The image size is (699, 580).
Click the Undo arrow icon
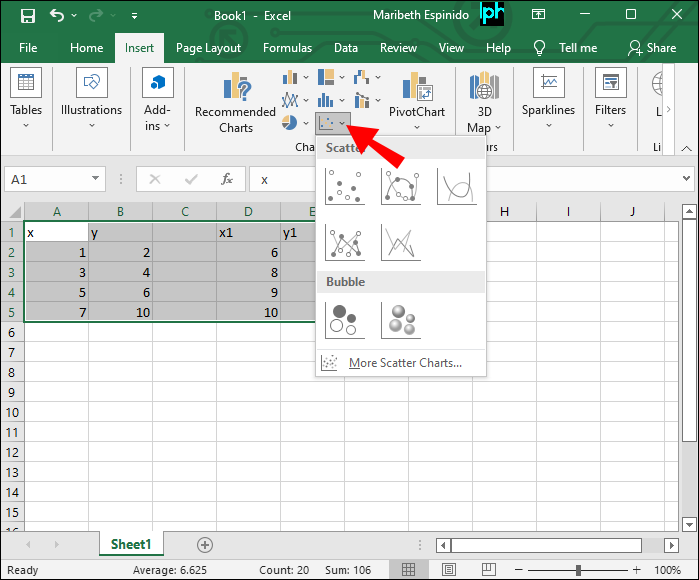pos(57,16)
